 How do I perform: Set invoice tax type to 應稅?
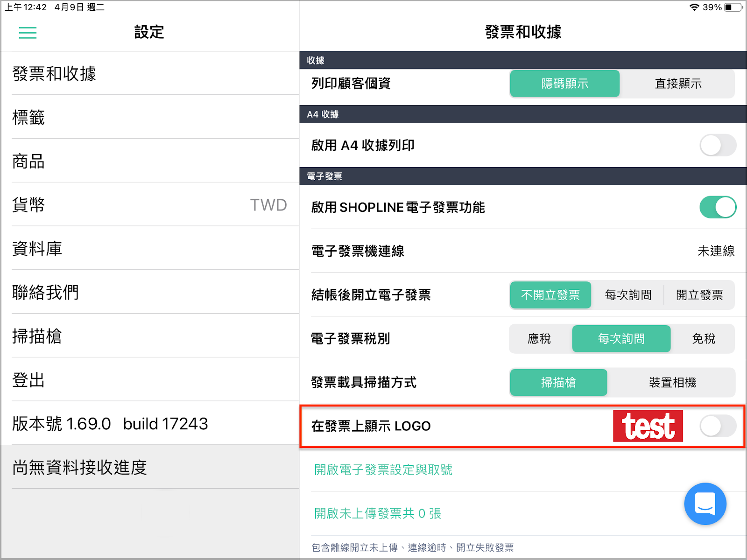540,339
